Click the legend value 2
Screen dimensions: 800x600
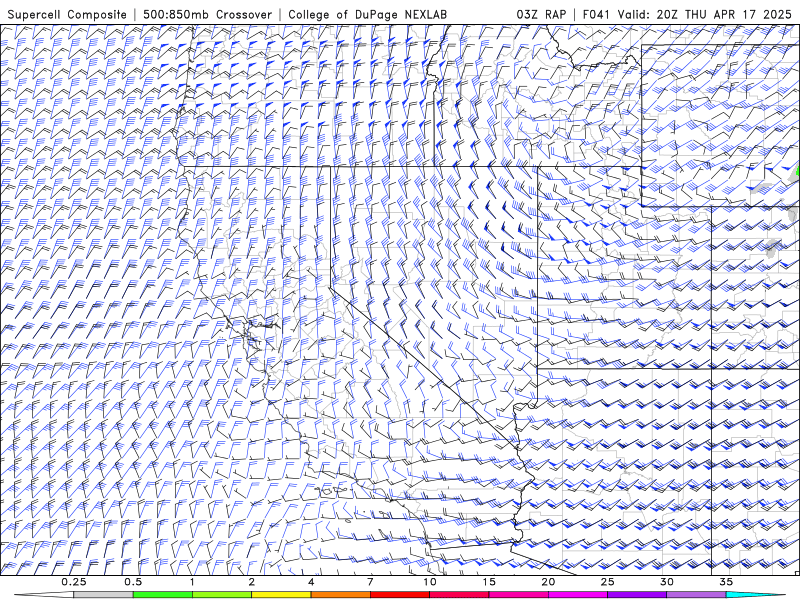(x=252, y=582)
